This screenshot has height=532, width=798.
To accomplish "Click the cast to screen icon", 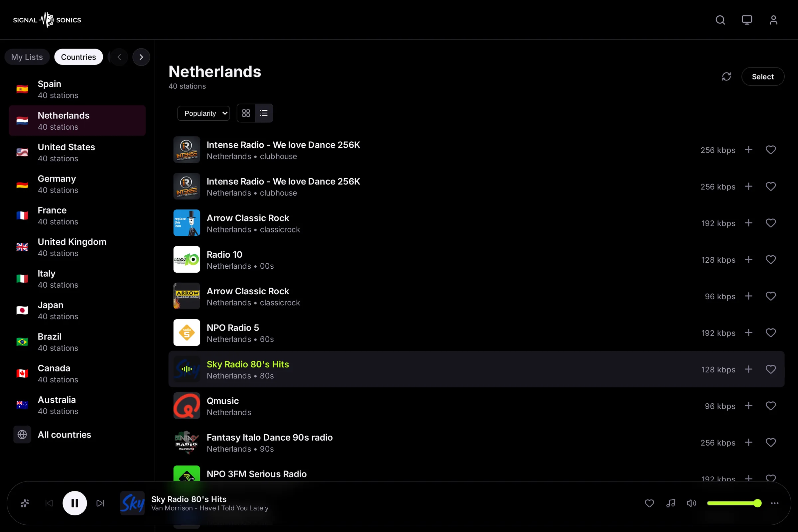I will coord(747,20).
